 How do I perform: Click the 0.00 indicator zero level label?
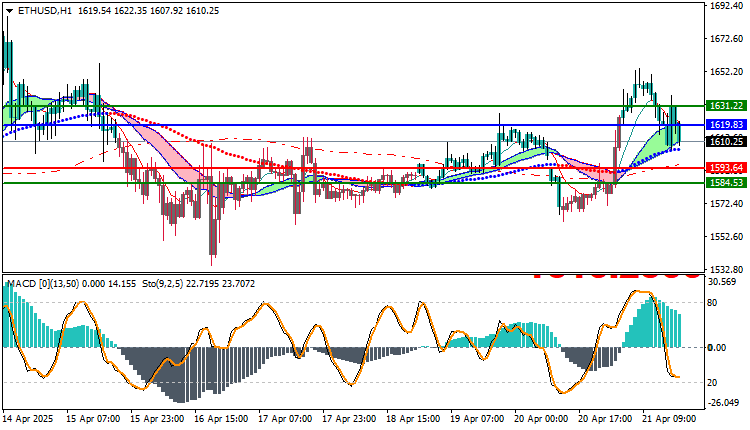[717, 347]
